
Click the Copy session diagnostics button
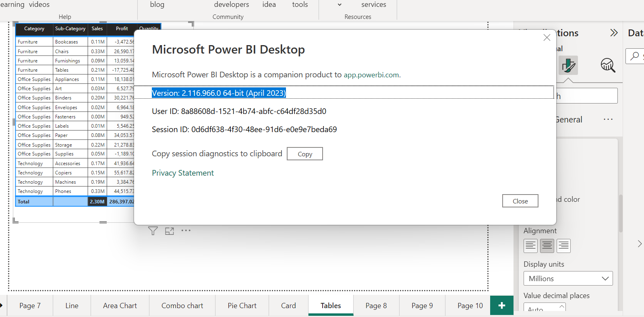(x=305, y=154)
